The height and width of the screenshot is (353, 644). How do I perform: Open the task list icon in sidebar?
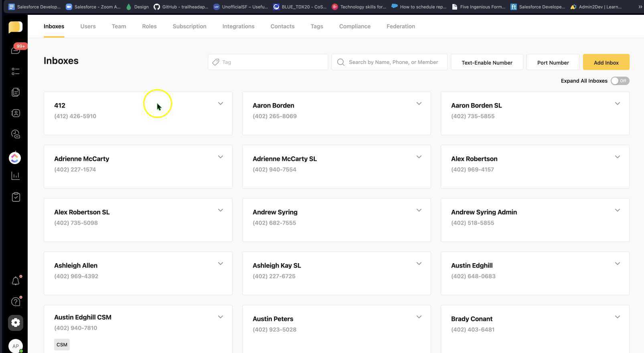(16, 71)
